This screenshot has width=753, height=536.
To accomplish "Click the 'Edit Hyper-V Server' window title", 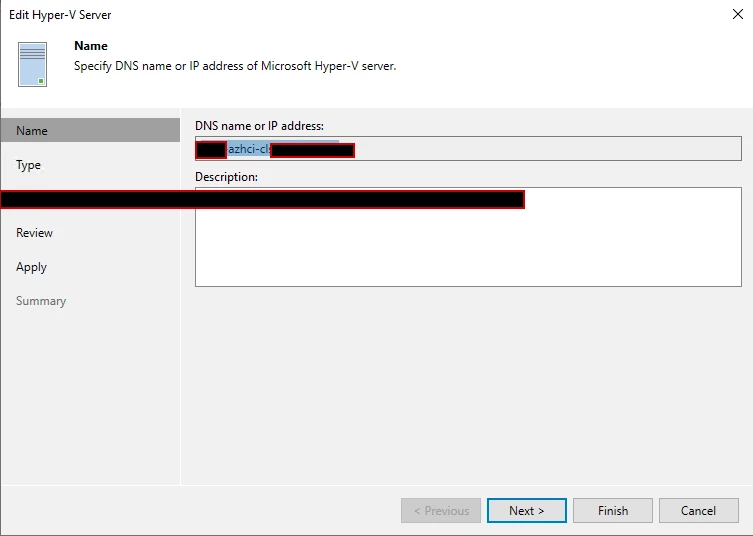I will [x=60, y=15].
